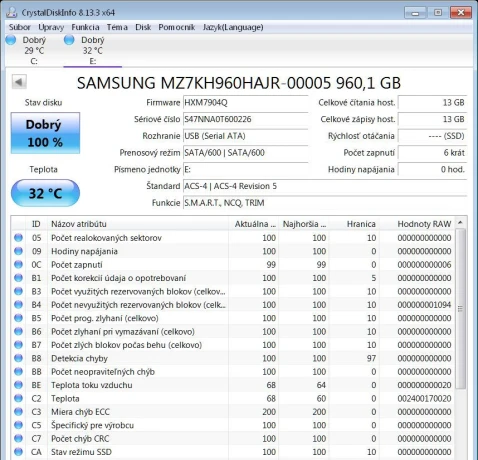Viewport: 478px width, 460px height.
Task: Open the Téma menu
Action: (x=117, y=27)
